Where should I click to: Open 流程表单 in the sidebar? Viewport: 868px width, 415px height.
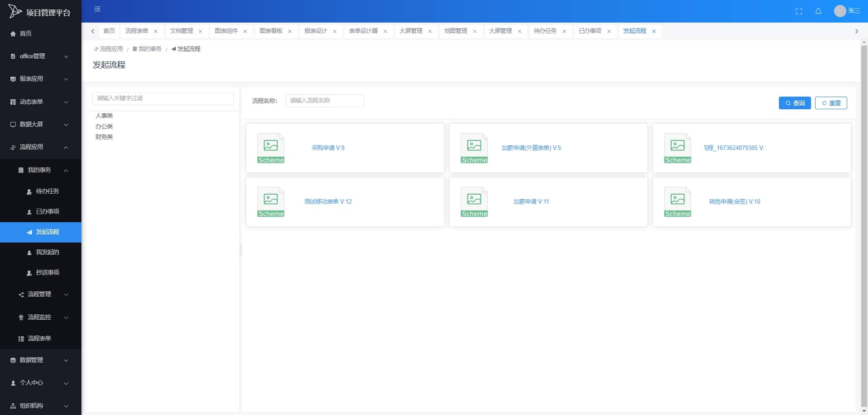point(41,339)
